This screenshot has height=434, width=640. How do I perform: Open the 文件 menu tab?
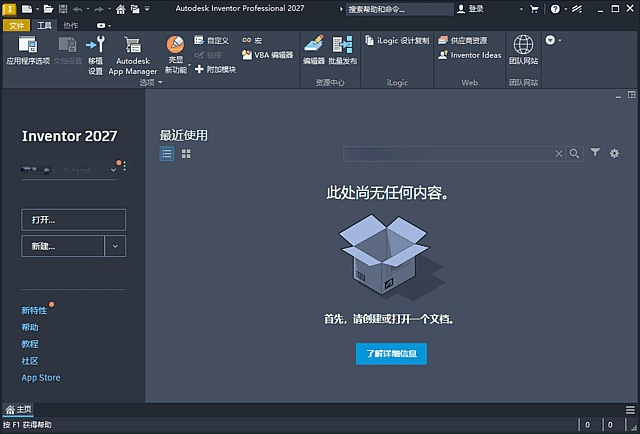17,24
